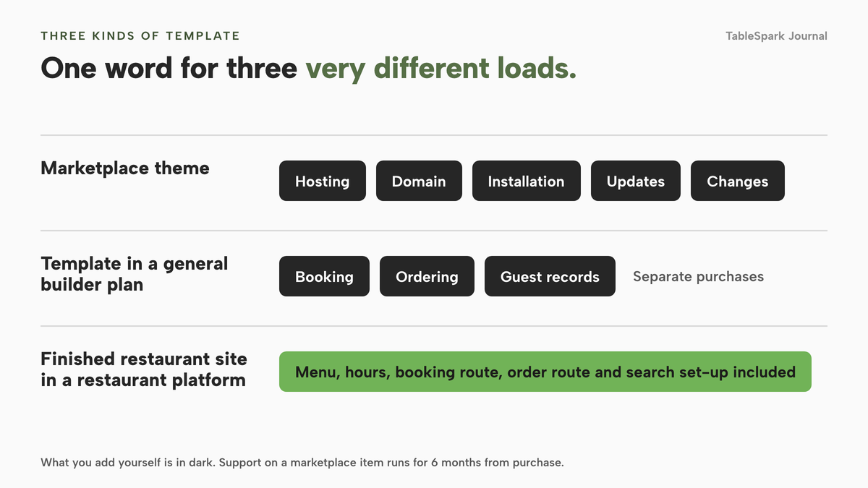Click the Hosting pill
The height and width of the screenshot is (488, 868).
click(x=323, y=181)
